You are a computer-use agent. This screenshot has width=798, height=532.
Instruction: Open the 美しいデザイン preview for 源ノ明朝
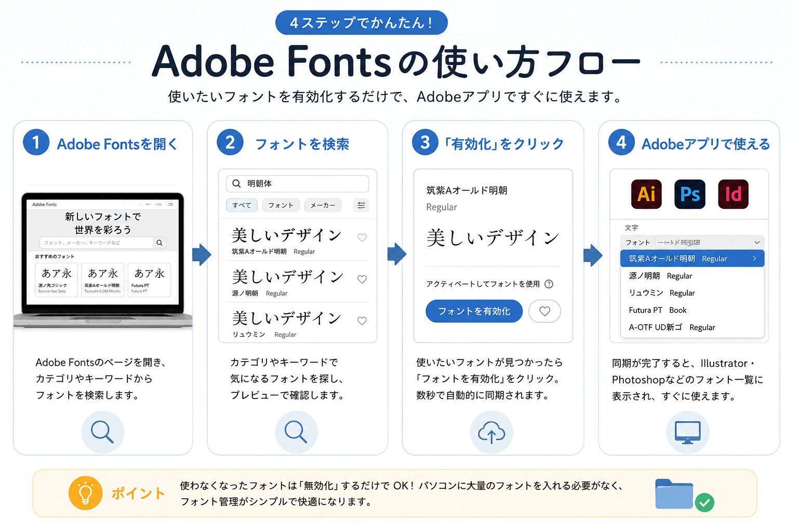point(287,277)
